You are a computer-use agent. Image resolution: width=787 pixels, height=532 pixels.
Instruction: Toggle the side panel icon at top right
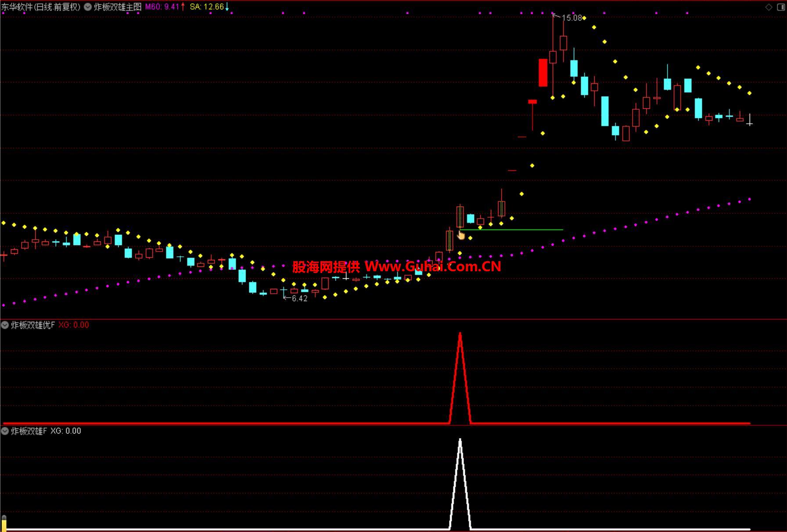(781, 7)
